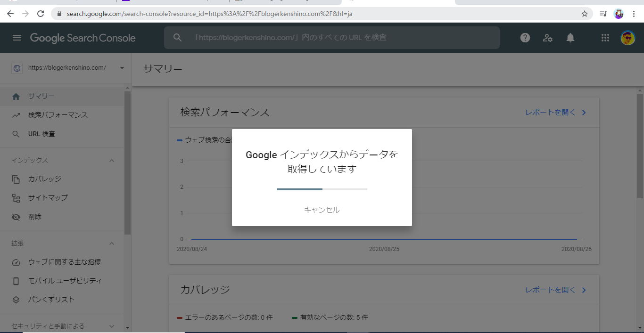Screen dimensions: 644x333
Task: Click the phone icon beside モバイル ユーザビリティ
Action: (x=16, y=281)
